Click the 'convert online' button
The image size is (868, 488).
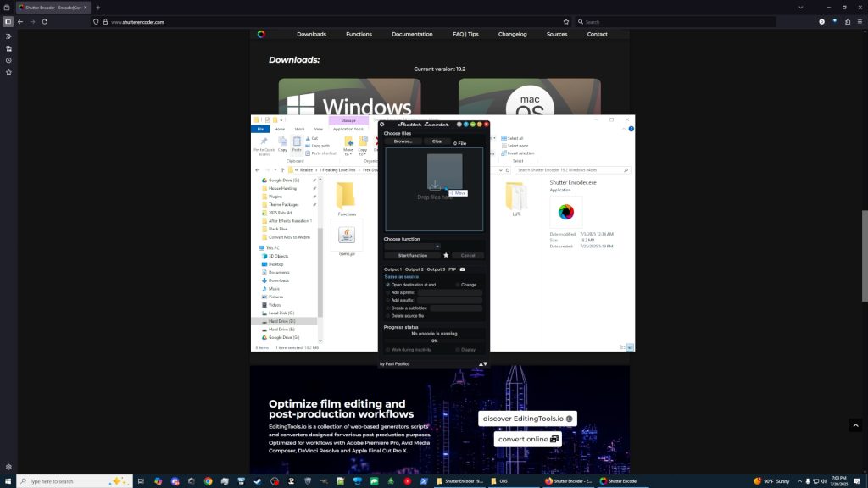pos(527,440)
